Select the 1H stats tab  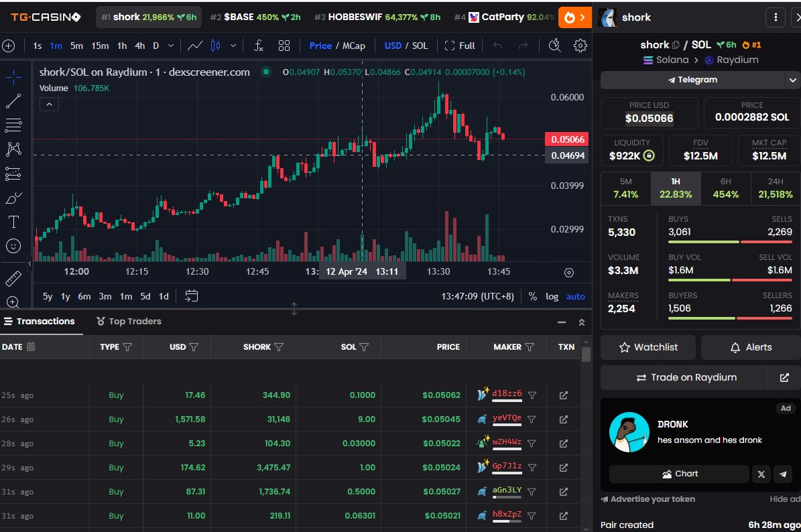click(676, 188)
